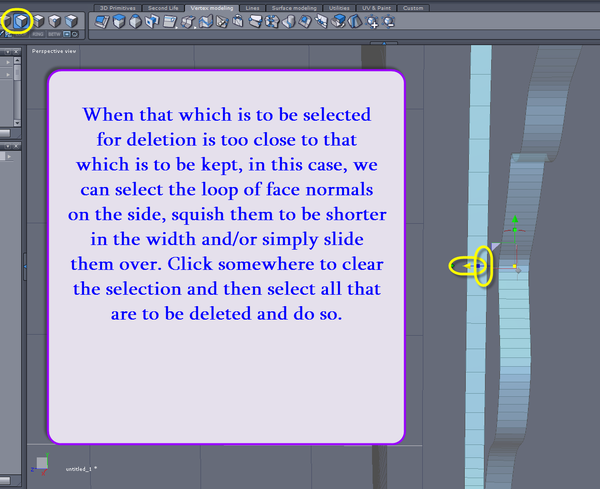Select the bevel-shaped solid tool icon
This screenshot has width=600, height=489.
pyautogui.click(x=135, y=21)
